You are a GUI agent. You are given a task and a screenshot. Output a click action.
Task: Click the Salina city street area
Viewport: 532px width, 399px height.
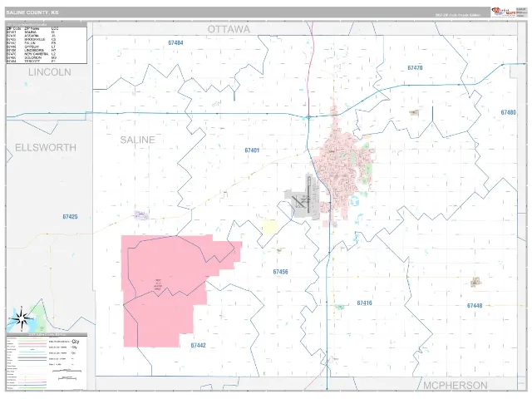339,166
